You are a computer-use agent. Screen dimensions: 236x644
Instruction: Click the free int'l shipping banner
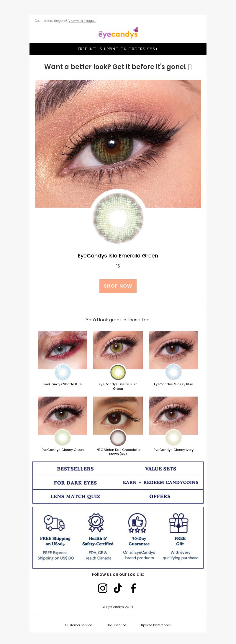tap(118, 49)
